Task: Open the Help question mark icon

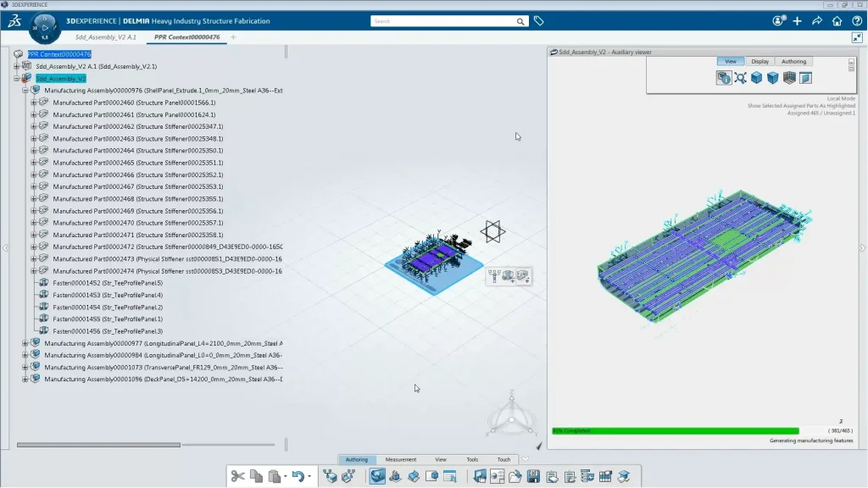Action: [857, 21]
